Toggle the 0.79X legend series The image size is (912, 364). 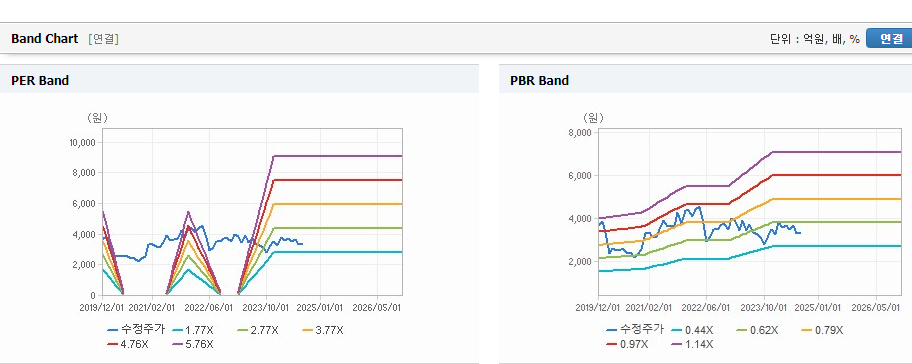coord(822,330)
